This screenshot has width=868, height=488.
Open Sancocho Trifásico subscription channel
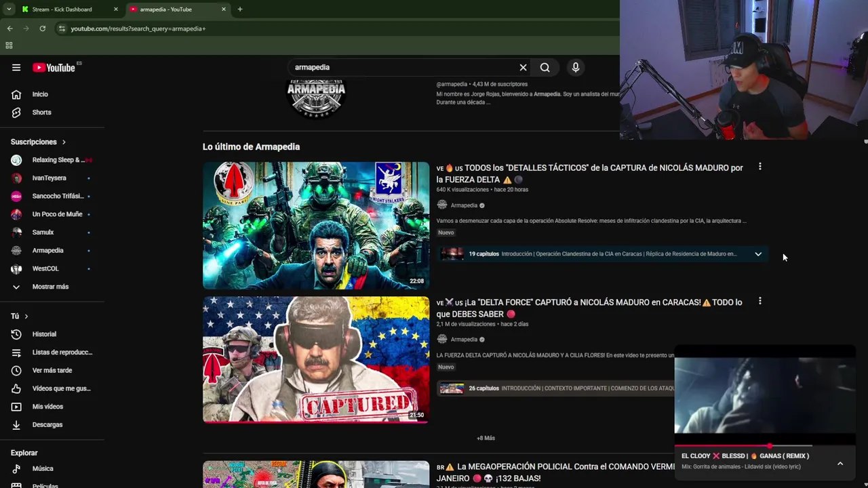[52, 196]
